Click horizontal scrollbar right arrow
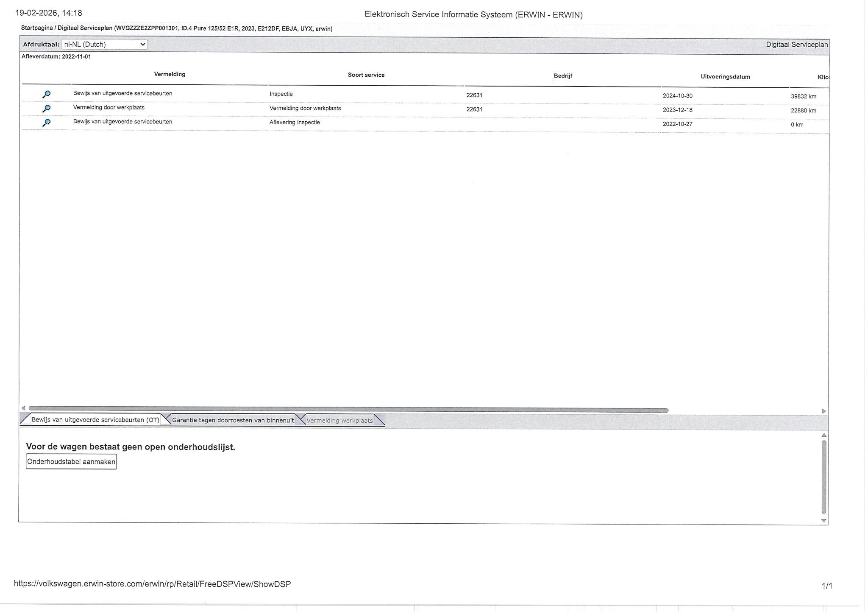Image resolution: width=868 pixels, height=614 pixels. coord(823,411)
